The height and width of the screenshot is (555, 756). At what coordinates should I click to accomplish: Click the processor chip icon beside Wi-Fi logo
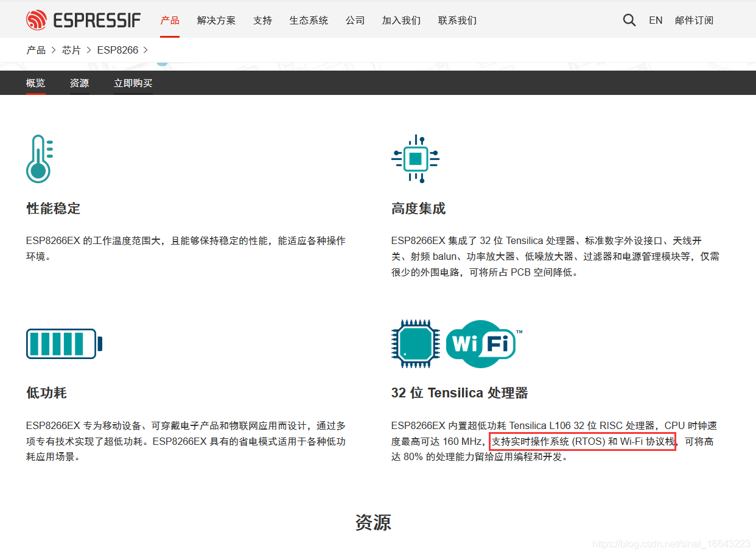[x=416, y=343]
